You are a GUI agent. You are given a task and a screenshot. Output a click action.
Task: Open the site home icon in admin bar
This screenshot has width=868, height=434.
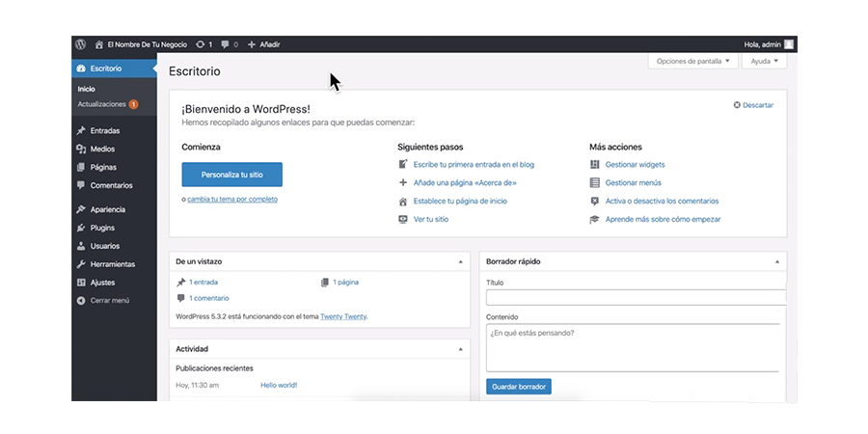point(99,44)
